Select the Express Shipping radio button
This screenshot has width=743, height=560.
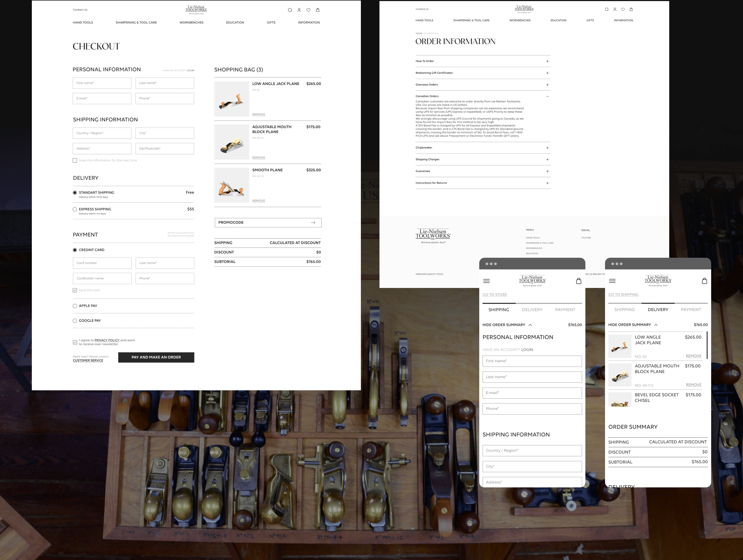click(75, 209)
